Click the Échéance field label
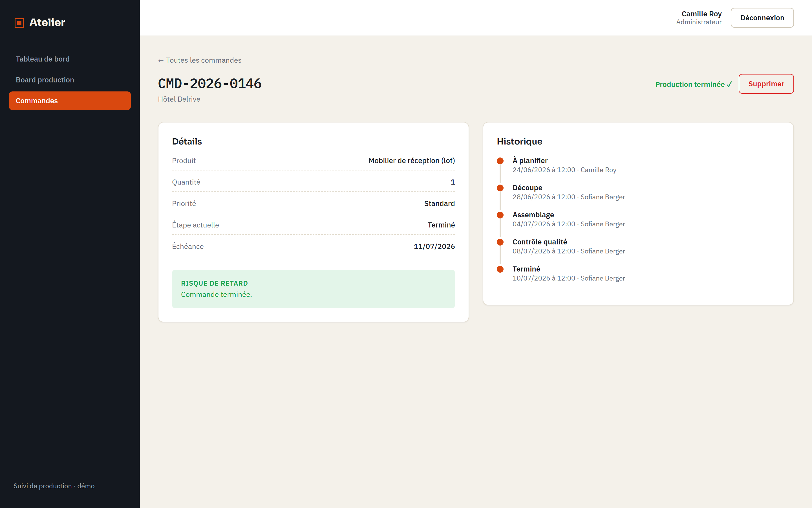 [x=187, y=246]
